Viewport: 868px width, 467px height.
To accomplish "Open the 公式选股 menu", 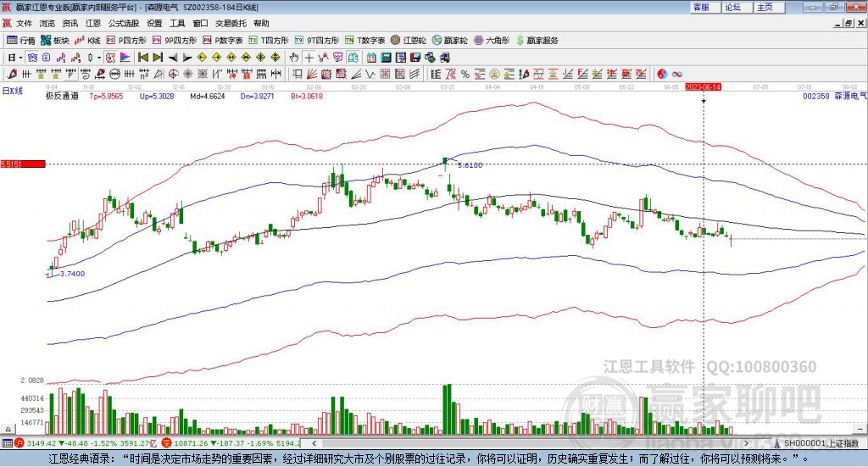I will (x=123, y=23).
